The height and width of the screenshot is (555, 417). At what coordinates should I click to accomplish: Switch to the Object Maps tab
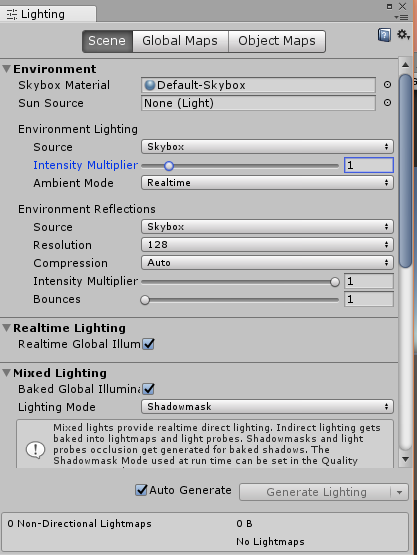pyautogui.click(x=277, y=41)
